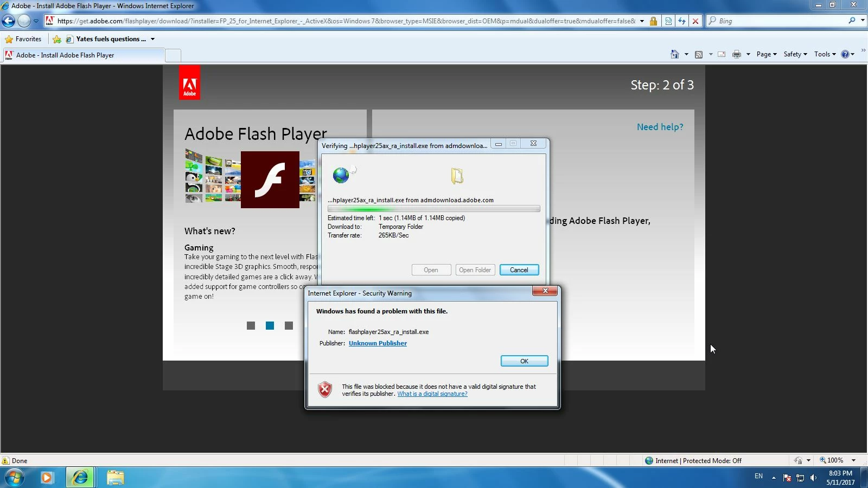Screen dimensions: 868x488
Task: Show hidden system tray icons
Action: click(x=774, y=478)
